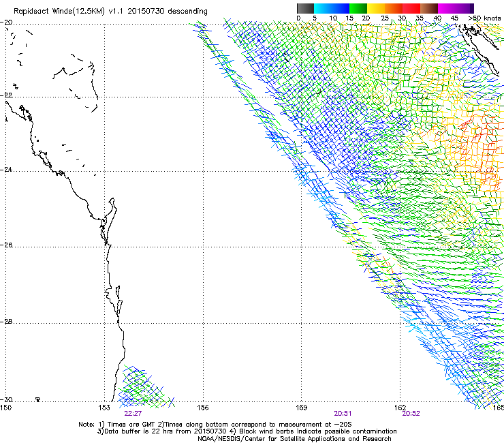Click the legend number 40
Screen dimensions: 504x443
[437, 18]
